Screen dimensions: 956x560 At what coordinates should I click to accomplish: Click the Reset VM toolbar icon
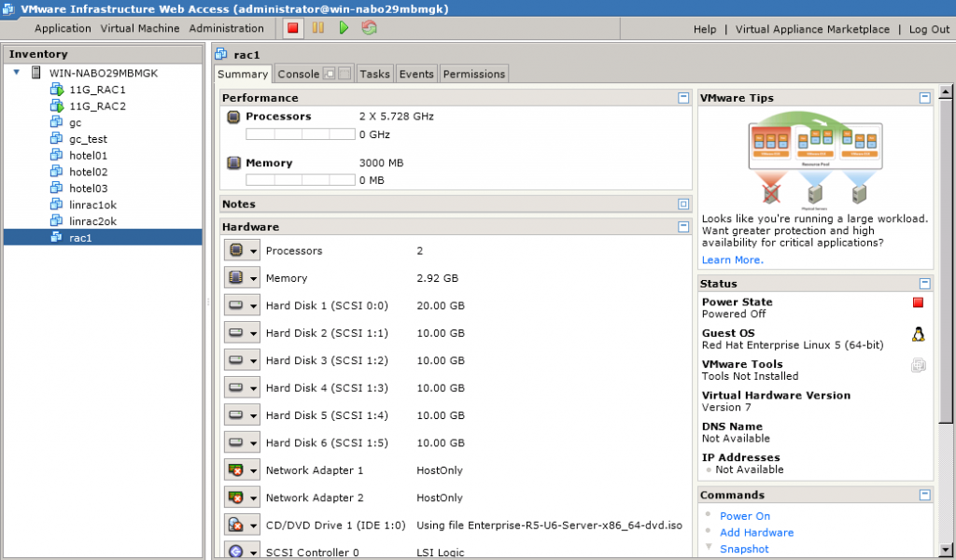pyautogui.click(x=369, y=28)
